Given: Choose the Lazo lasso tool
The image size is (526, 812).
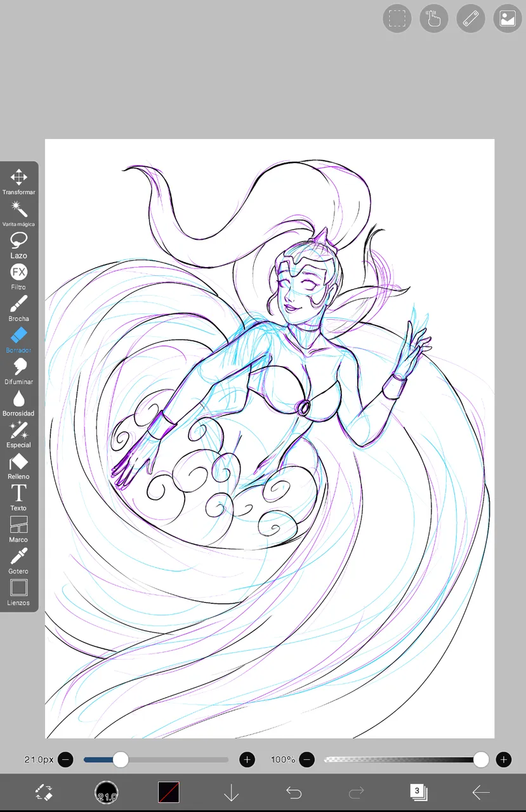Looking at the screenshot, I should tap(18, 245).
